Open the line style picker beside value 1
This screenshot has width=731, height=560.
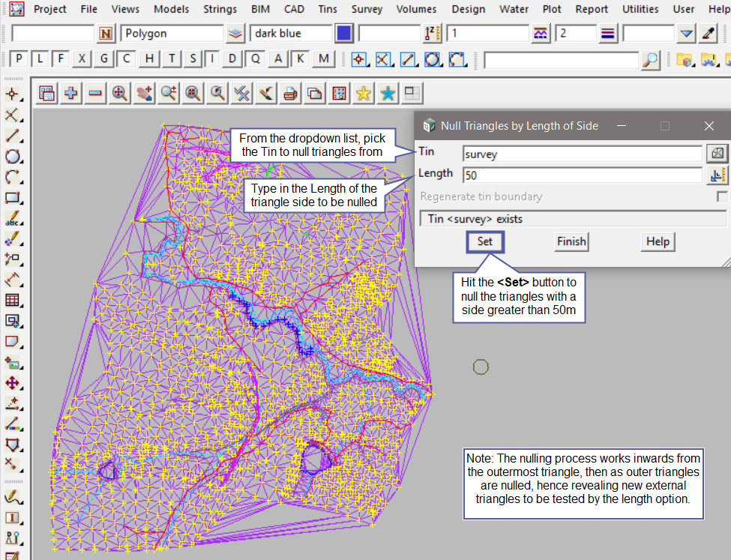[x=541, y=34]
